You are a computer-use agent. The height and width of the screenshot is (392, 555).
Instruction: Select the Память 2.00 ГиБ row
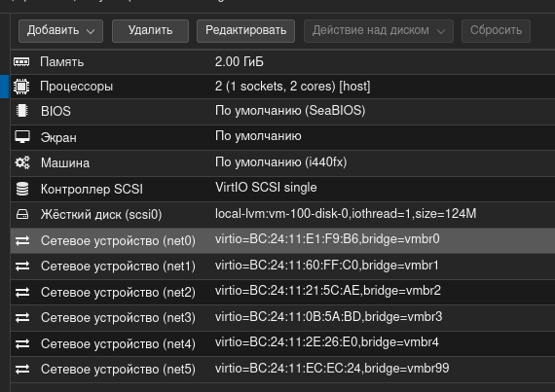pos(282,62)
